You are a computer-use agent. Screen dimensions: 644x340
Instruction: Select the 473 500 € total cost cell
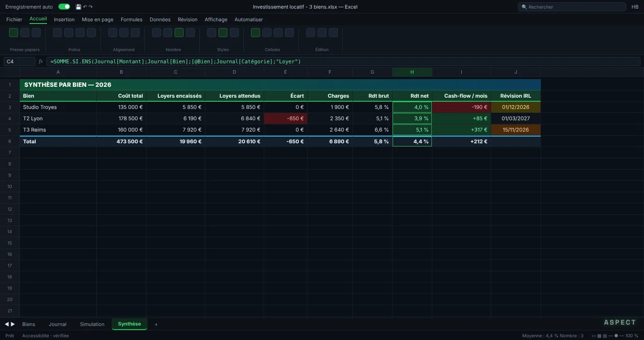click(x=121, y=141)
